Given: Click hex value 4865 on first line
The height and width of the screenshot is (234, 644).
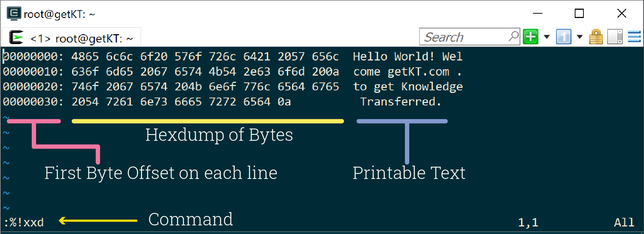Looking at the screenshot, I should (85, 57).
